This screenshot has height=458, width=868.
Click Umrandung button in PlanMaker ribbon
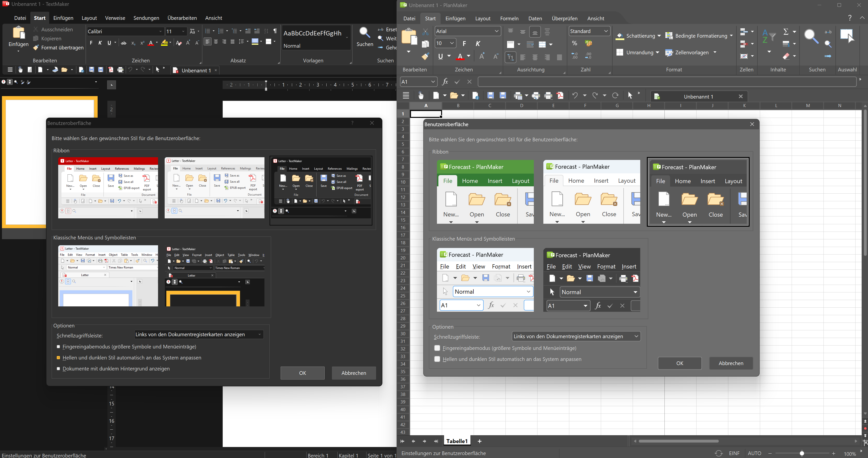coord(637,53)
